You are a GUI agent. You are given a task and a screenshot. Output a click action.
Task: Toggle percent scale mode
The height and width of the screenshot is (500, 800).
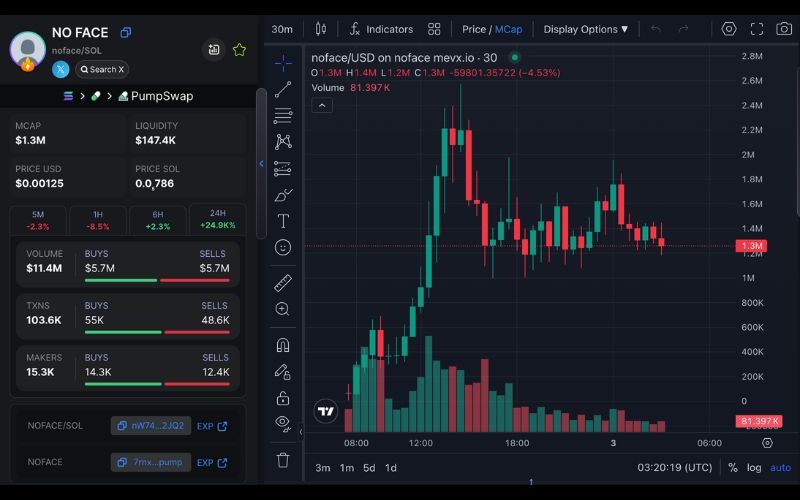click(x=733, y=468)
